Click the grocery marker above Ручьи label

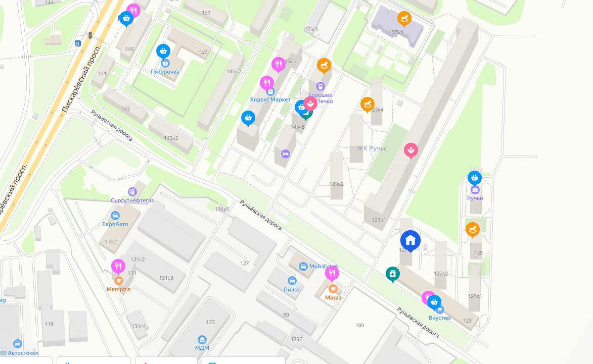point(475,178)
